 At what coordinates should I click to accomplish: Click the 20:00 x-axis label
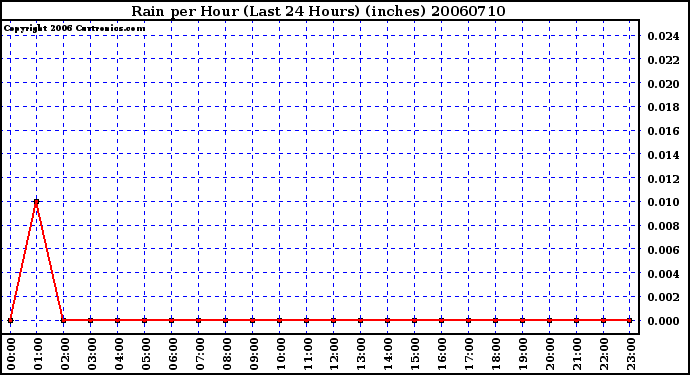[550, 354]
